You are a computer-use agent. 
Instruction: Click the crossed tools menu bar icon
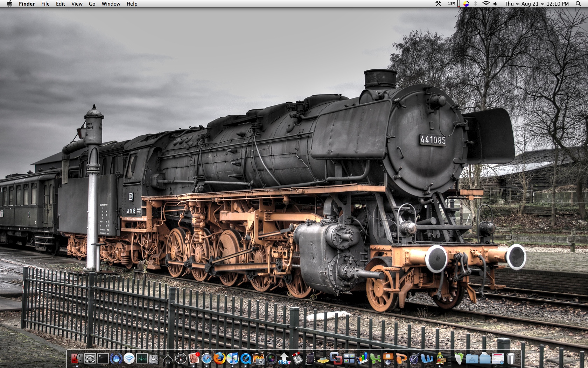pos(438,4)
